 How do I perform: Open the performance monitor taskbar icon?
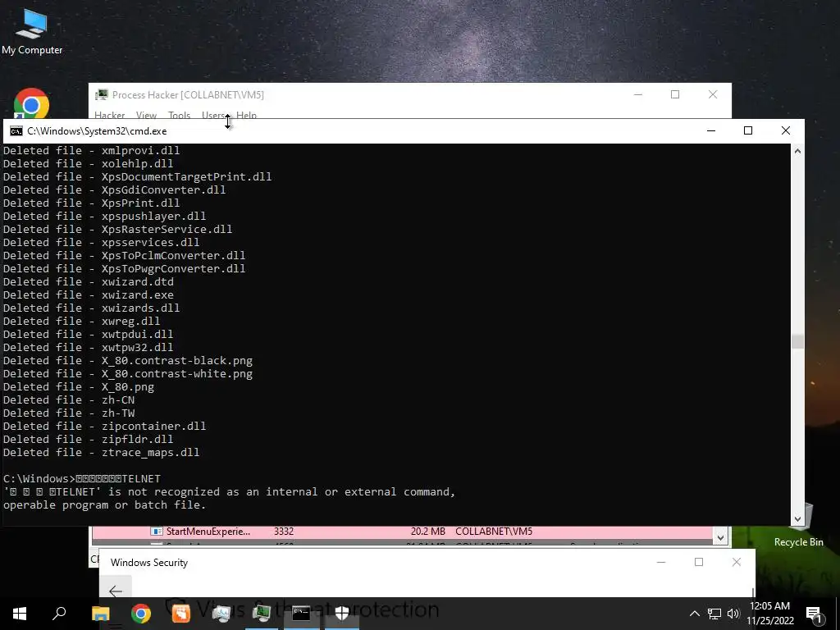(221, 614)
